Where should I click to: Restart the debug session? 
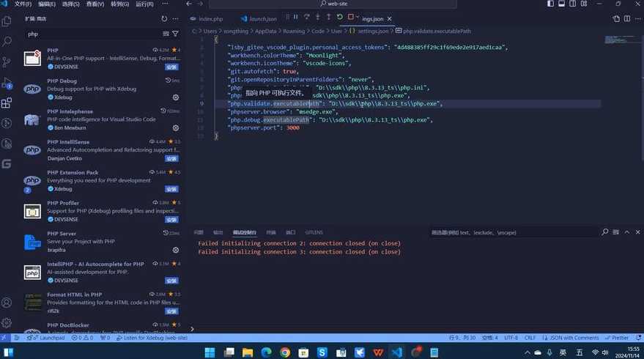[x=340, y=17]
